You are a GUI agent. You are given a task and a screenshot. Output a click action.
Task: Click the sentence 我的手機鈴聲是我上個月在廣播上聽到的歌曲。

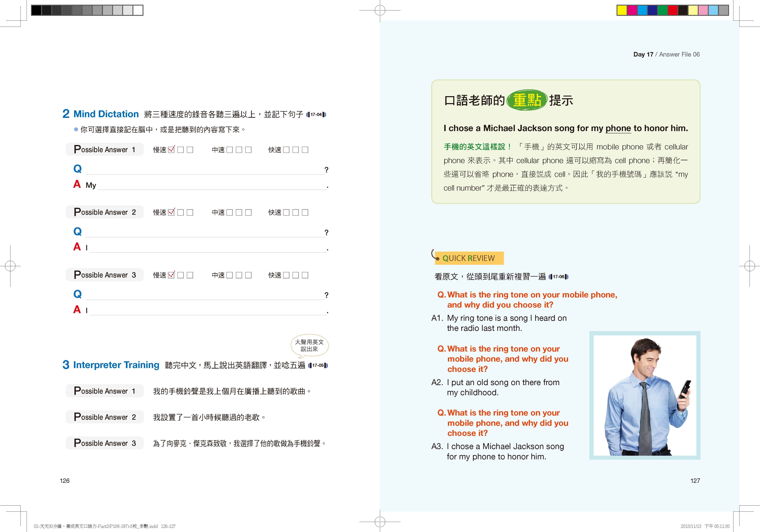[232, 391]
